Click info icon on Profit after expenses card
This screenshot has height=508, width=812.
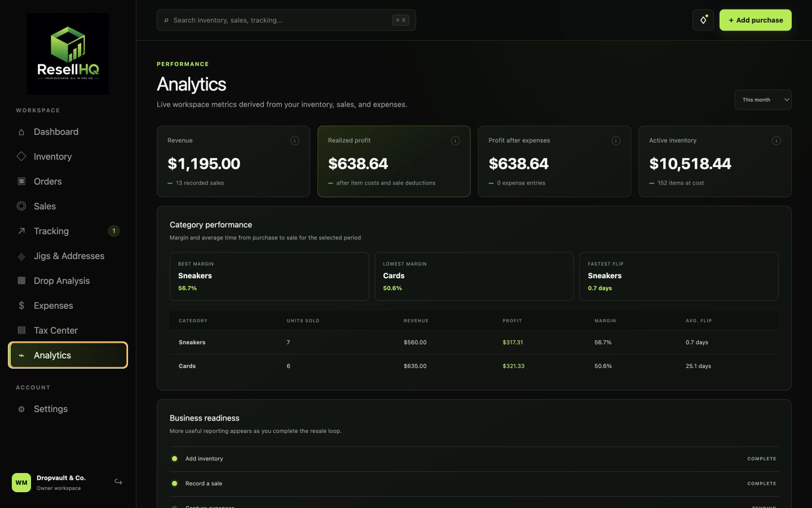616,141
